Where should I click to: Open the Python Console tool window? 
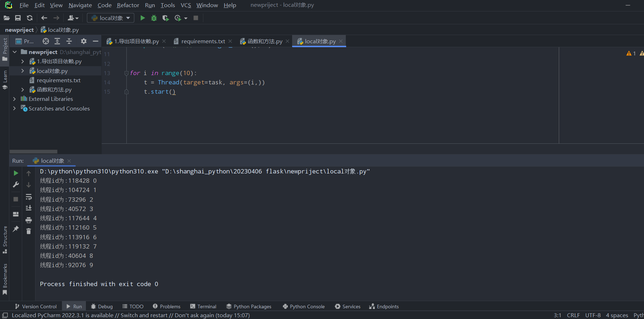tap(304, 306)
